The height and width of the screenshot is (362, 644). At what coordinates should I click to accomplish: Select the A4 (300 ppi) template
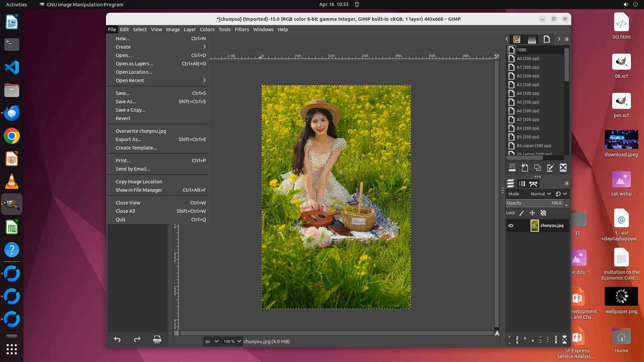pos(528,94)
